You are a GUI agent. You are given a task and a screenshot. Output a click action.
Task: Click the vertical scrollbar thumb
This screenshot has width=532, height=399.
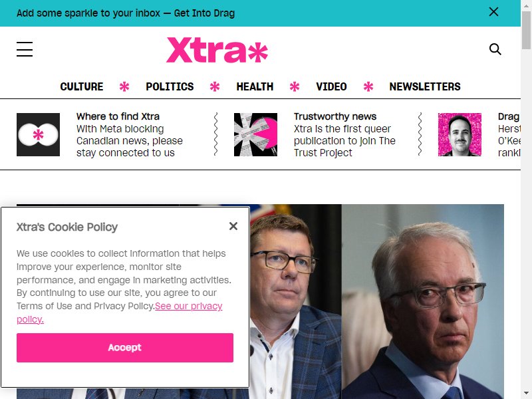[x=526, y=31]
